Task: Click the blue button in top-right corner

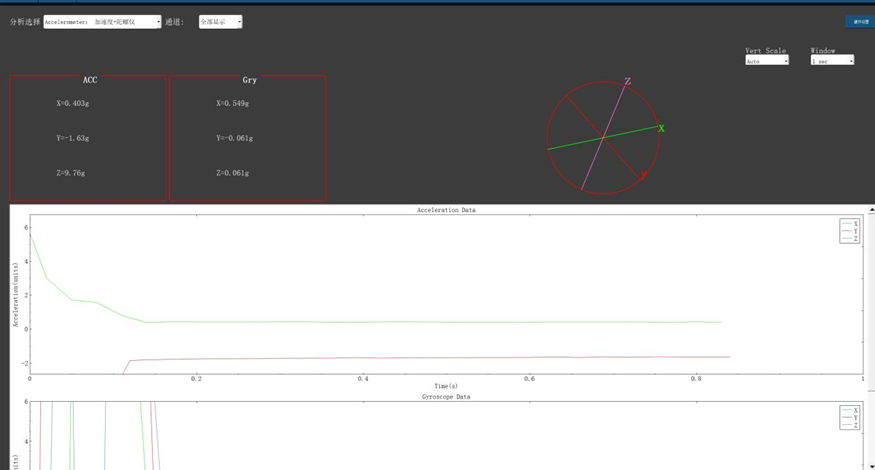Action: pyautogui.click(x=860, y=21)
